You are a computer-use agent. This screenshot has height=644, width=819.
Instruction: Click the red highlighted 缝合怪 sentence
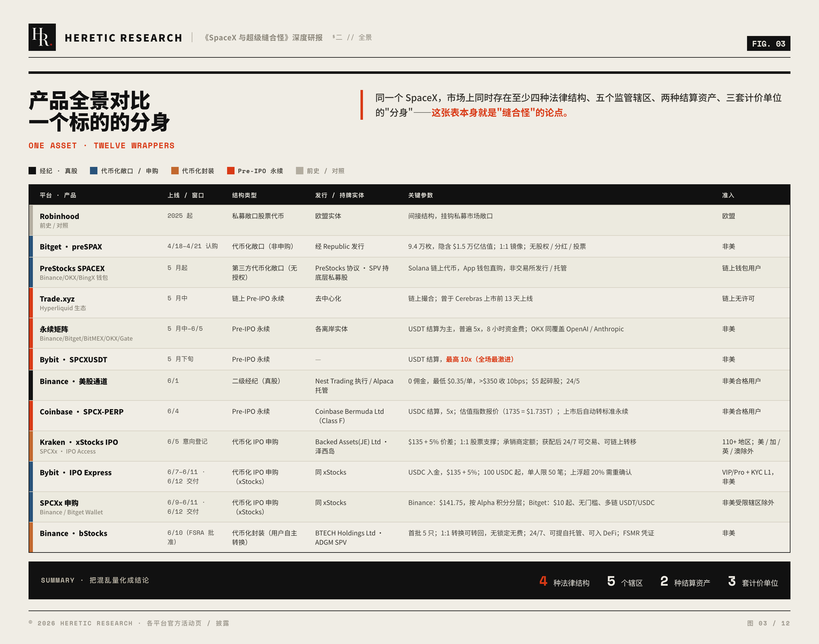(501, 113)
